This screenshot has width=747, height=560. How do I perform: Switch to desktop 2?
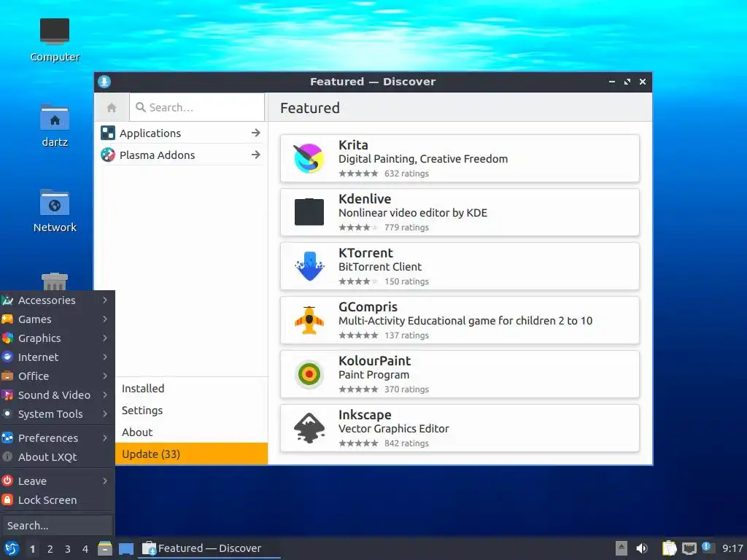pyautogui.click(x=50, y=549)
